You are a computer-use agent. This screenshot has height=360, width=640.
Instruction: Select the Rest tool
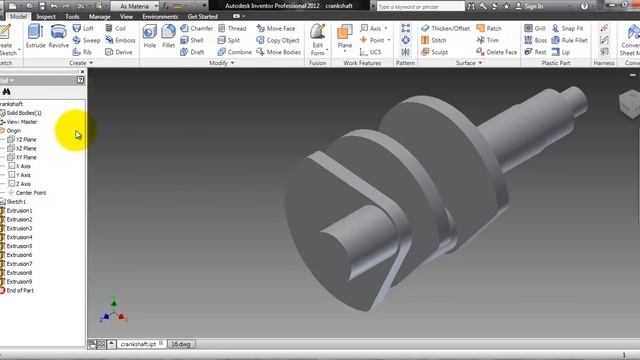(x=535, y=52)
